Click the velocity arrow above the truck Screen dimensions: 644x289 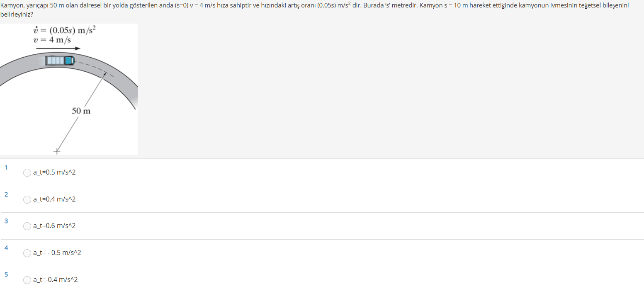58,49
